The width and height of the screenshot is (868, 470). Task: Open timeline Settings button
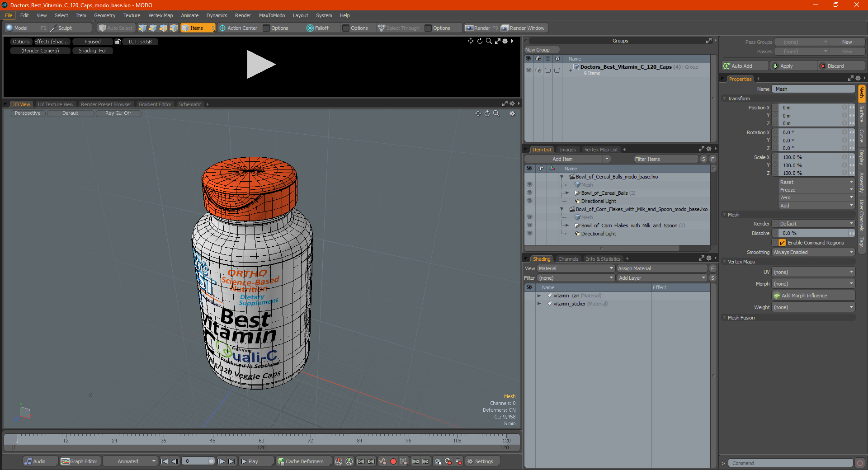click(x=483, y=461)
